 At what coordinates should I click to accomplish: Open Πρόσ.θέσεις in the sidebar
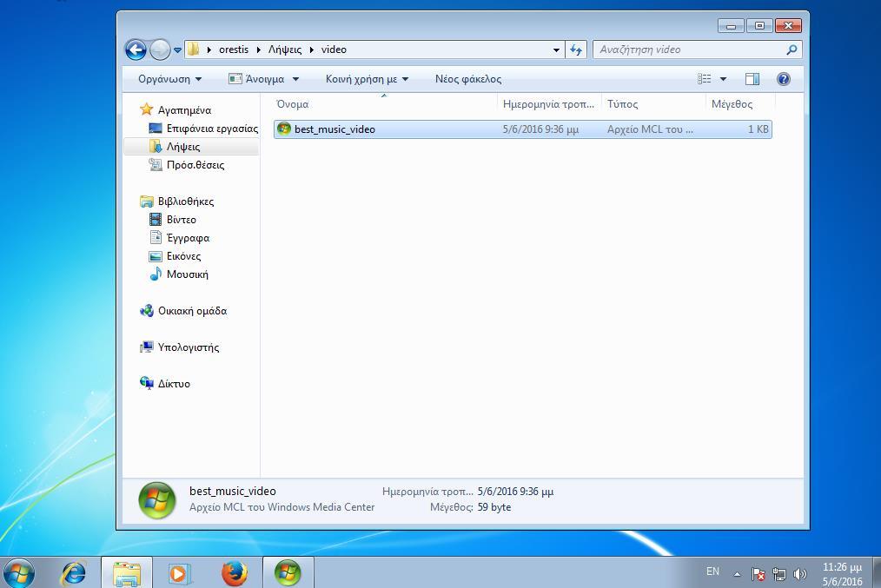click(195, 165)
